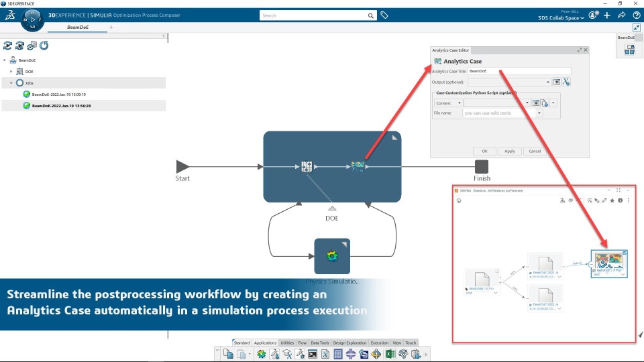Select the Physics Simulation gear node
The height and width of the screenshot is (362, 644).
pyautogui.click(x=332, y=256)
